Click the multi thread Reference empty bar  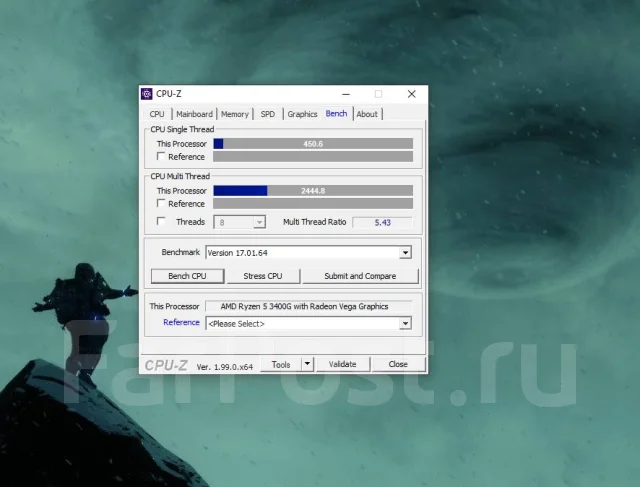[x=313, y=204]
